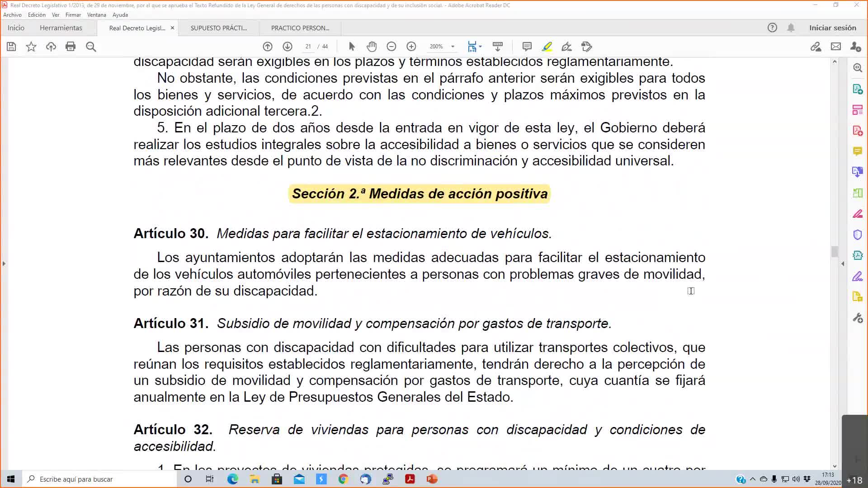Open PowerPoint from taskbar
This screenshot has width=868, height=488.
coord(432,479)
